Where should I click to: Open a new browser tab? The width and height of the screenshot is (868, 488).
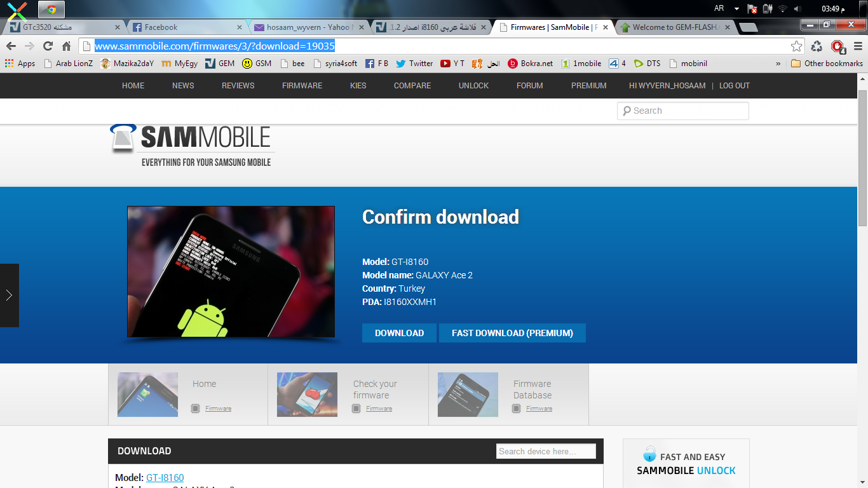[x=749, y=27]
